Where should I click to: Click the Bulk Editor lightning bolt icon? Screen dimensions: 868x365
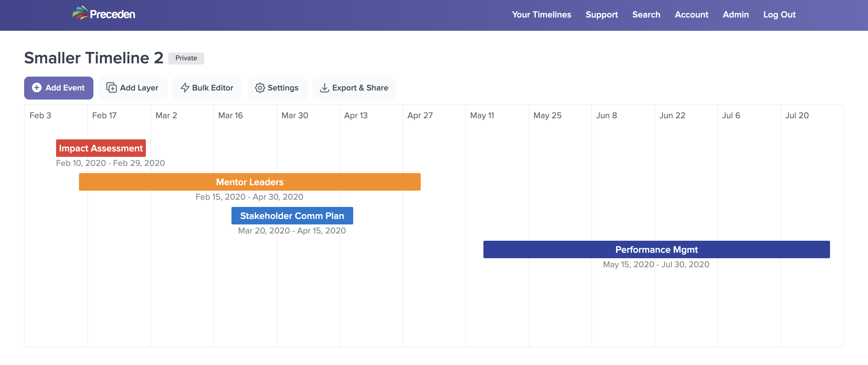[x=185, y=88]
